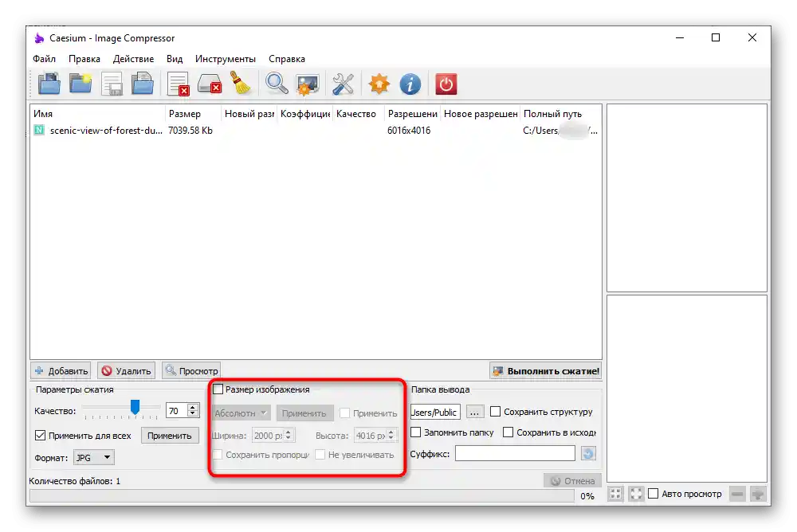797x532 pixels.
Task: Click the Отмена button
Action: [572, 481]
